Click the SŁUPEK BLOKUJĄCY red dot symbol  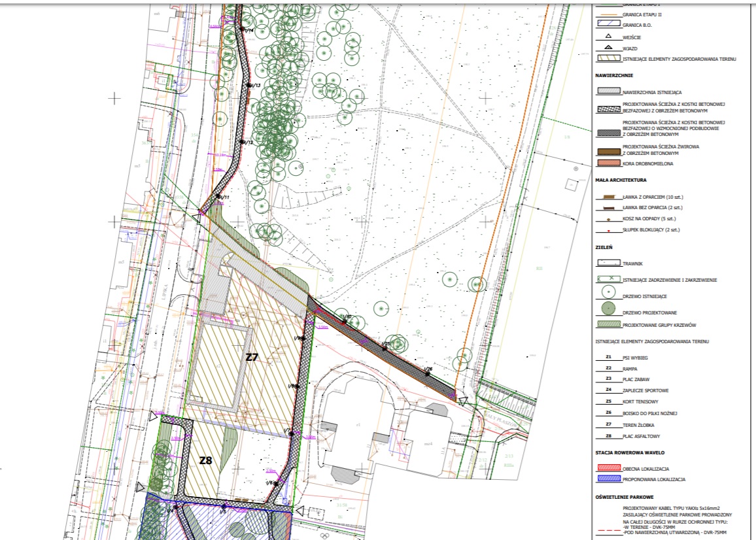point(608,231)
